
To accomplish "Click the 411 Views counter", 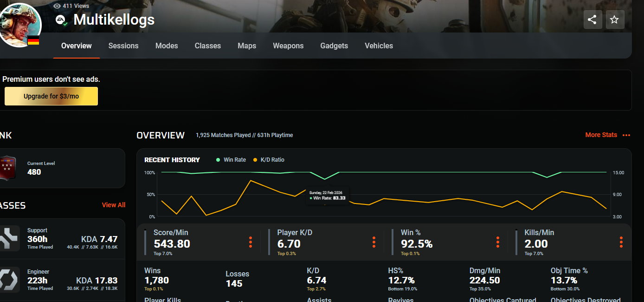I will tap(76, 6).
